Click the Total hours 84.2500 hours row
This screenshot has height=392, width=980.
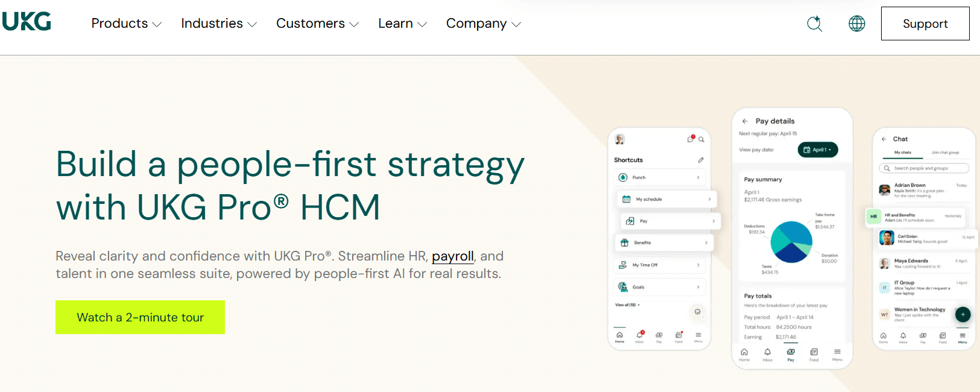[777, 327]
